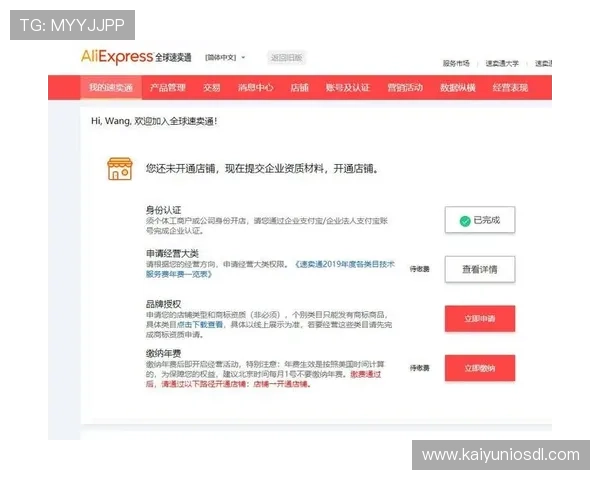Open the 数据纵横 menu
Screen dimensions: 600x480
pos(458,87)
